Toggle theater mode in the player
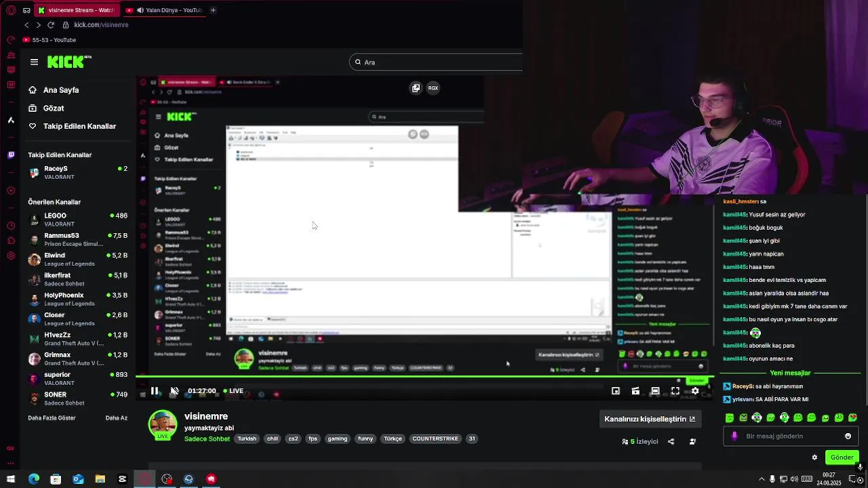The image size is (868, 488). (x=655, y=390)
